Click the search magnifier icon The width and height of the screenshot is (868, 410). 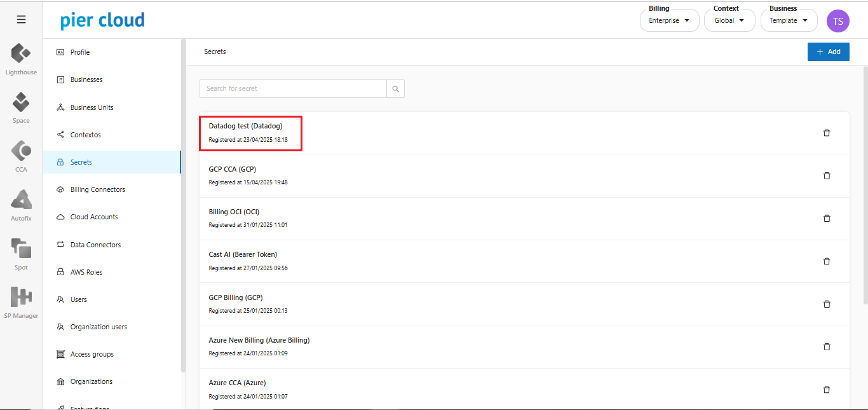coord(395,89)
